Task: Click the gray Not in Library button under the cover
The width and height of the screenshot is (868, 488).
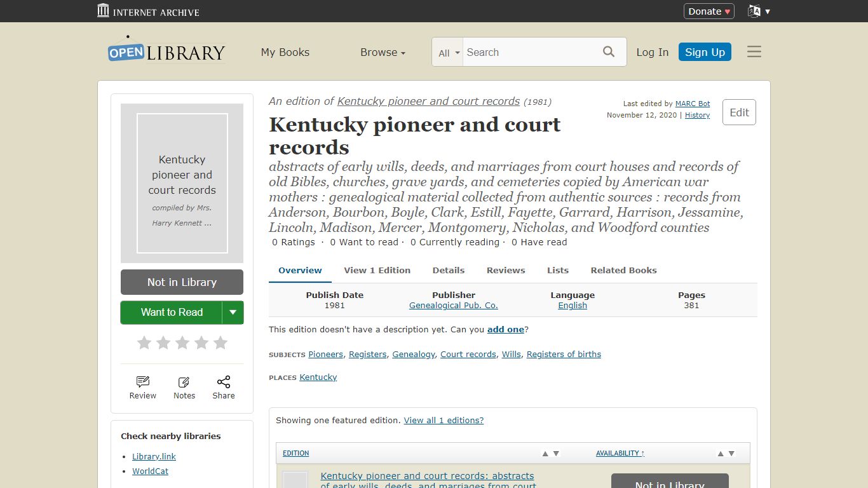Action: point(182,282)
